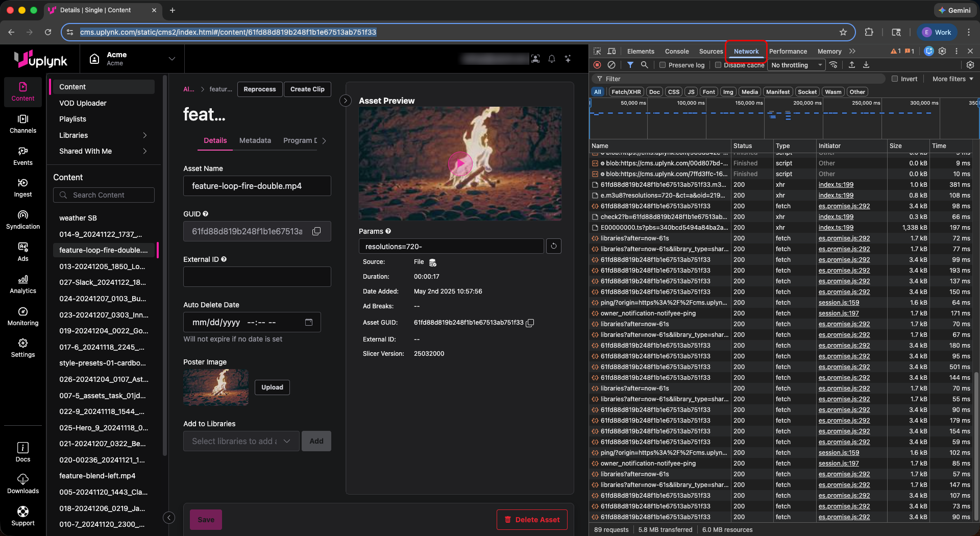
Task: Click the Create Clip button
Action: pyautogui.click(x=307, y=89)
